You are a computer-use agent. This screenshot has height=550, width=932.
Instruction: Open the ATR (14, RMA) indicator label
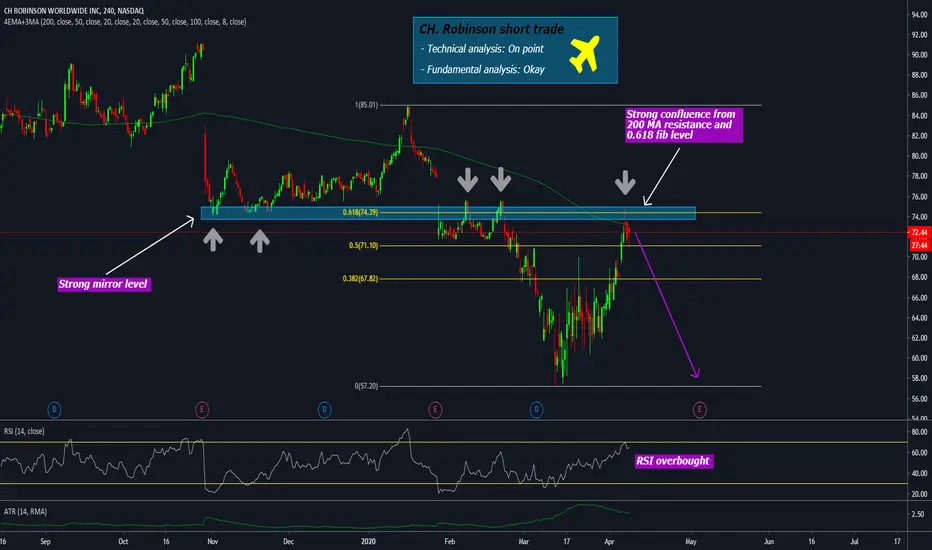click(x=25, y=511)
